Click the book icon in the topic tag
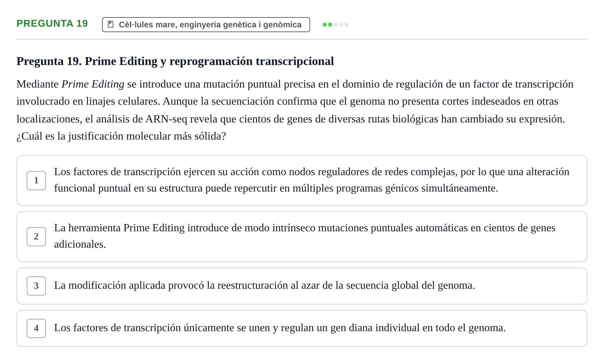The height and width of the screenshot is (364, 604). (111, 25)
